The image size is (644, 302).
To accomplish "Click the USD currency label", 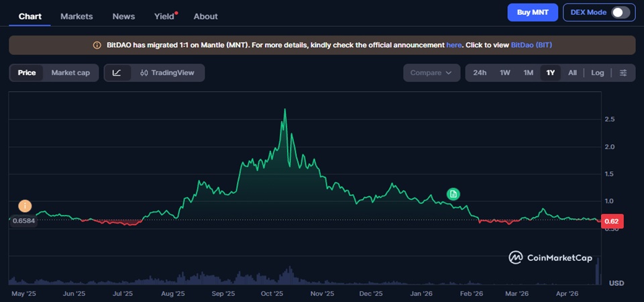I will (616, 283).
